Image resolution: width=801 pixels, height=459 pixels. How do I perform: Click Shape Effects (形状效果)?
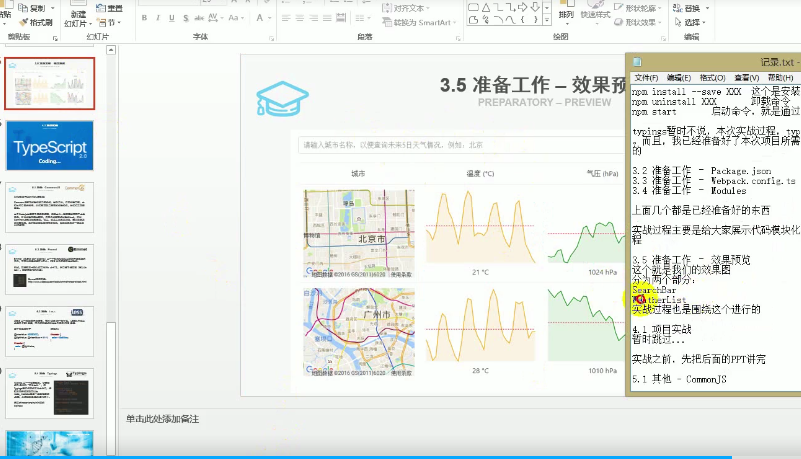tap(638, 22)
